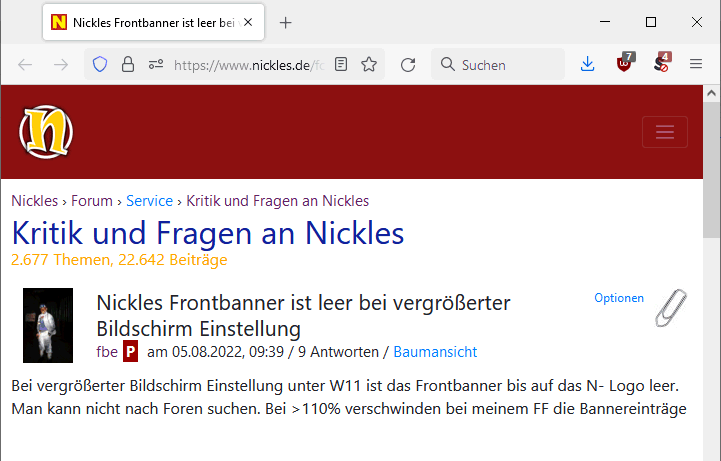This screenshot has width=721, height=461.
Task: Close the Firefox window
Action: pyautogui.click(x=697, y=22)
